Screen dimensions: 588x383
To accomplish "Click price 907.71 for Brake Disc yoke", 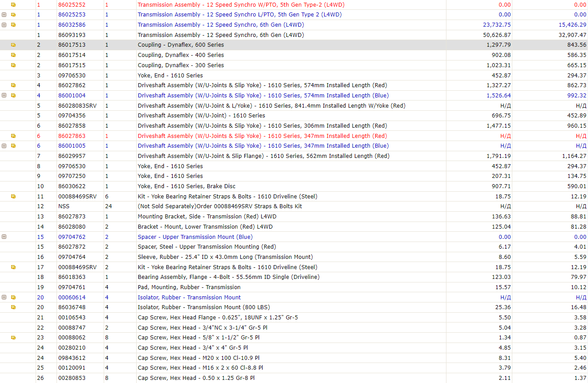I will tap(502, 186).
